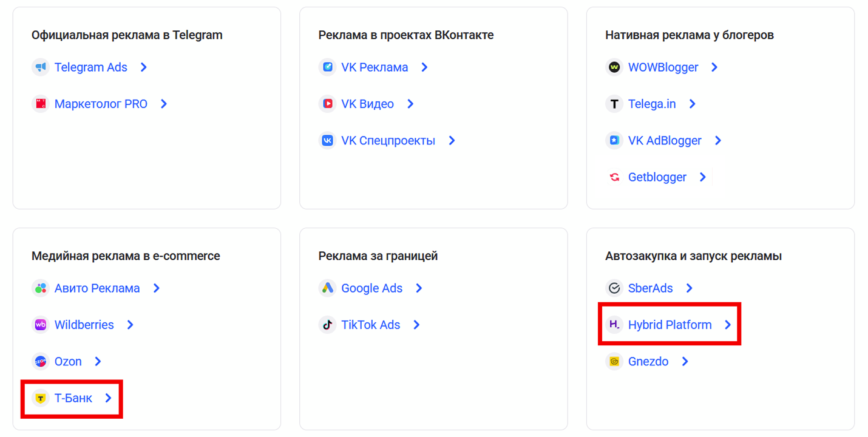Screen dimensions: 868x437
Task: Click the Gnezdo yellow icon
Action: coord(614,361)
